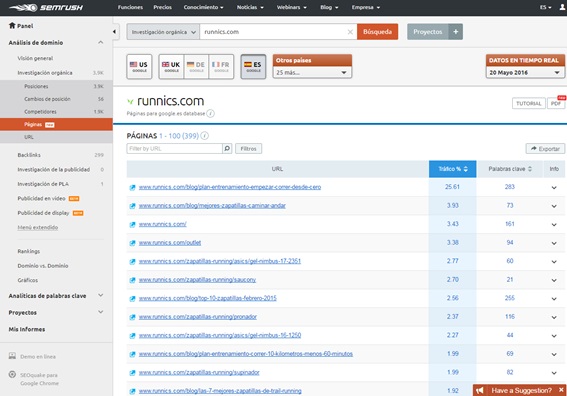The image size is (567, 396).
Task: Open external link icon for www.runnics.com/ row
Action: pyautogui.click(x=132, y=225)
